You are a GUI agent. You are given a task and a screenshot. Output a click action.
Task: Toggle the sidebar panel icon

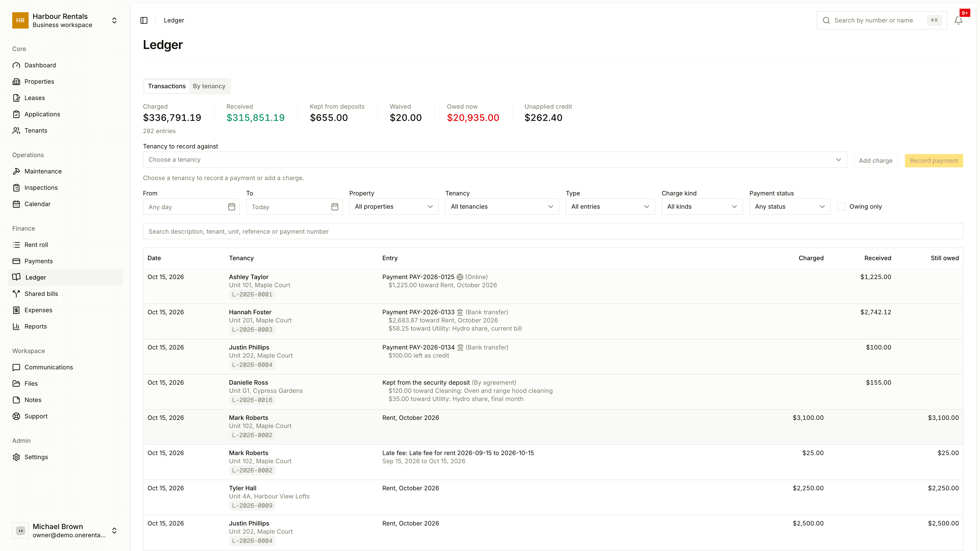[144, 20]
